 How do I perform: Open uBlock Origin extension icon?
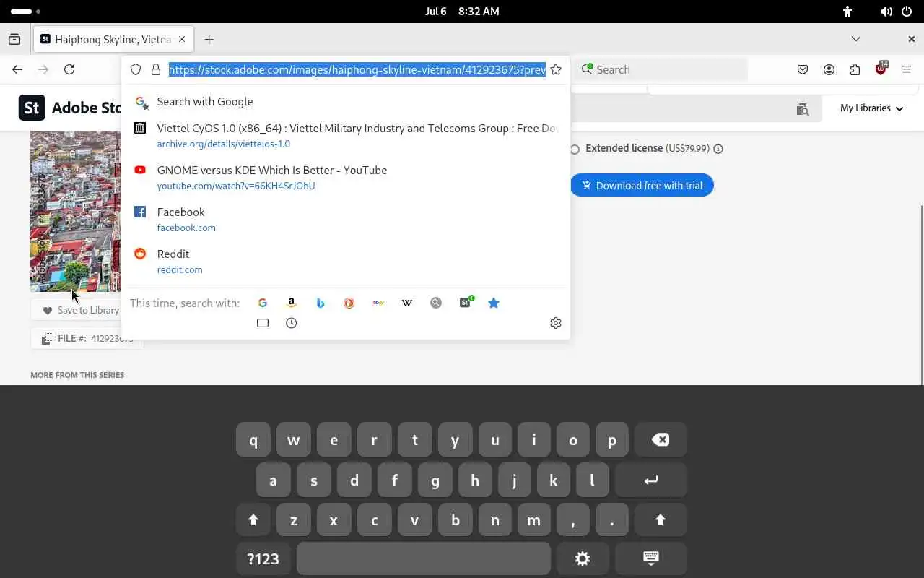pyautogui.click(x=881, y=69)
